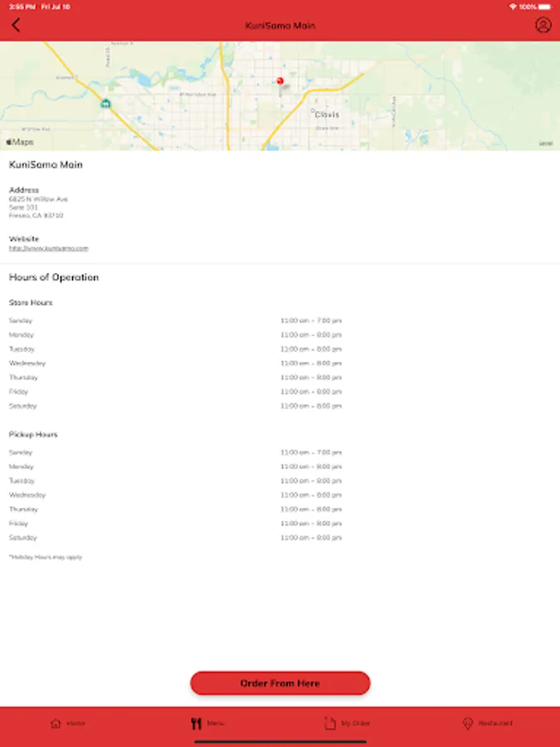Image resolution: width=560 pixels, height=747 pixels.
Task: Select the Holiday Hours may apply note
Action: [x=46, y=557]
